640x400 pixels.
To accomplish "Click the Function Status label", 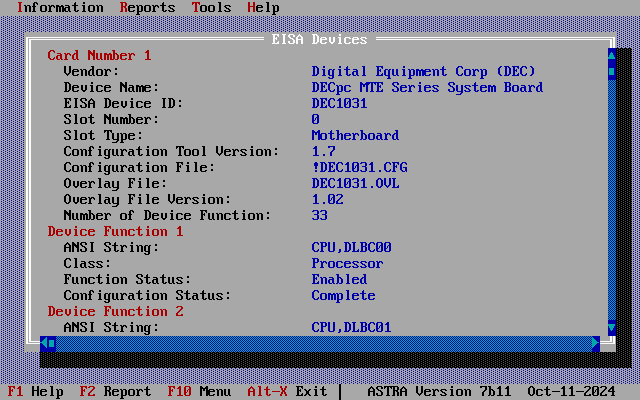I will tap(127, 279).
